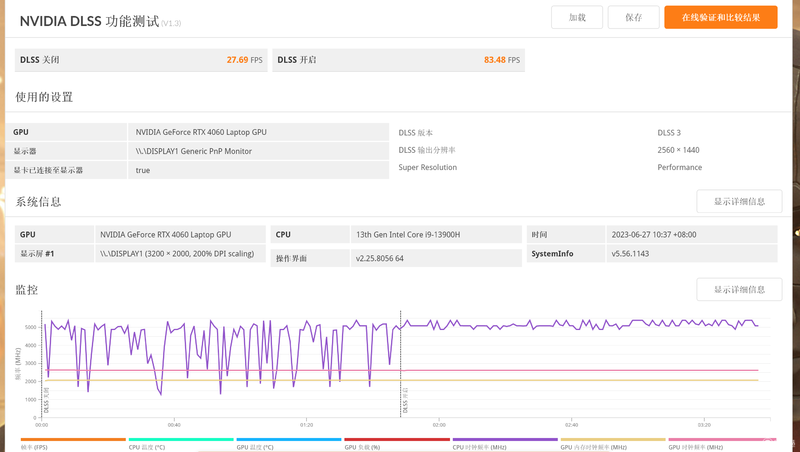Viewport: 800px width, 452px height.
Task: Click the DISPLAY1 (3200 × 2000, 200% DPI scaling) value
Action: 177,254
